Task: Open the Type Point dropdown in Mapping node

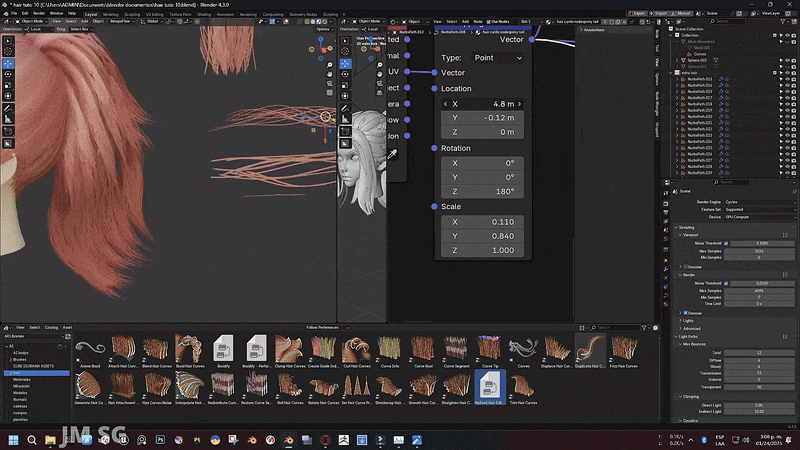Action: click(498, 58)
